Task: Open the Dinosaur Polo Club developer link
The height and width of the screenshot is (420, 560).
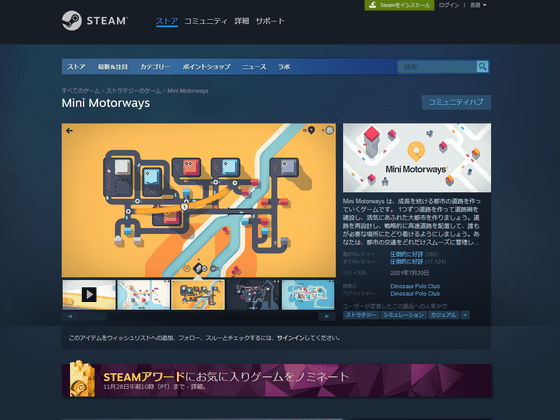Action: click(x=415, y=286)
